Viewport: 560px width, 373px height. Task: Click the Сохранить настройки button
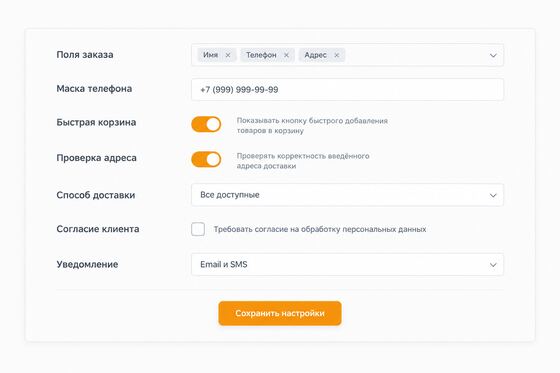(x=280, y=313)
